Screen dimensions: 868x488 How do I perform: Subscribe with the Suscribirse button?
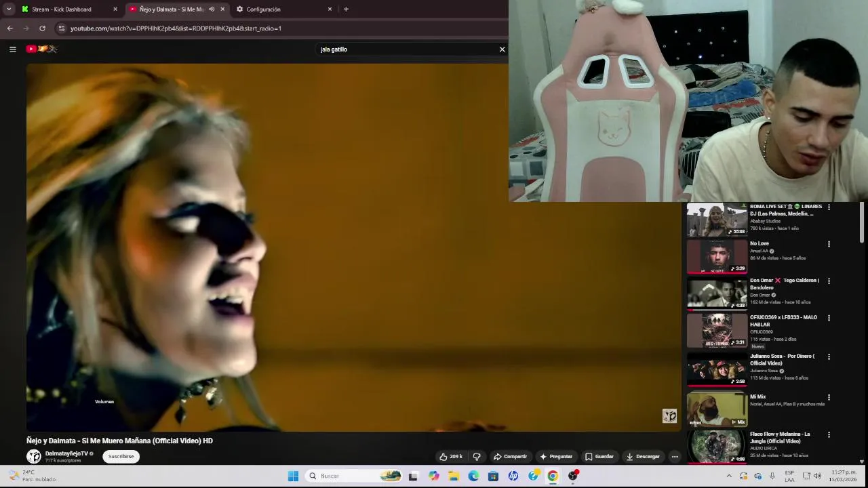pos(121,457)
